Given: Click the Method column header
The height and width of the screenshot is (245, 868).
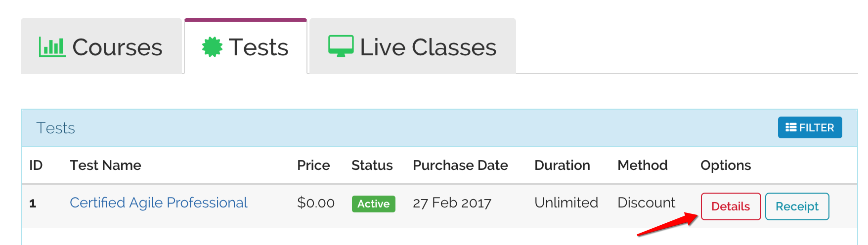Looking at the screenshot, I should point(642,165).
